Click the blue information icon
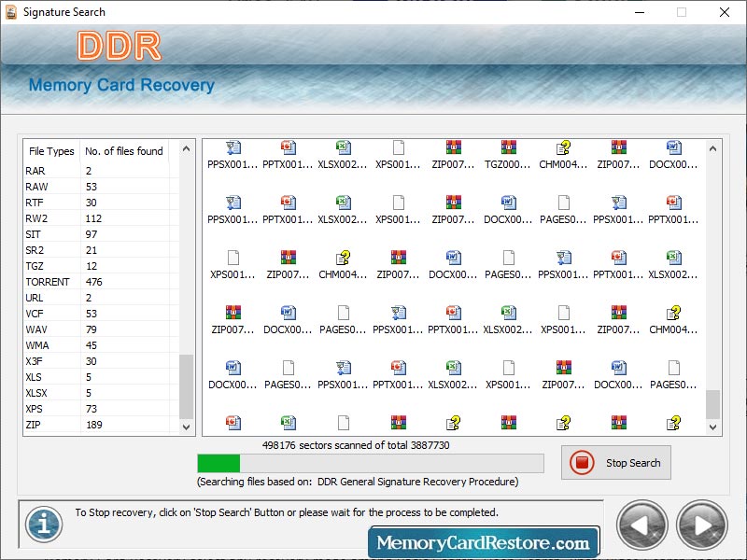 44,525
